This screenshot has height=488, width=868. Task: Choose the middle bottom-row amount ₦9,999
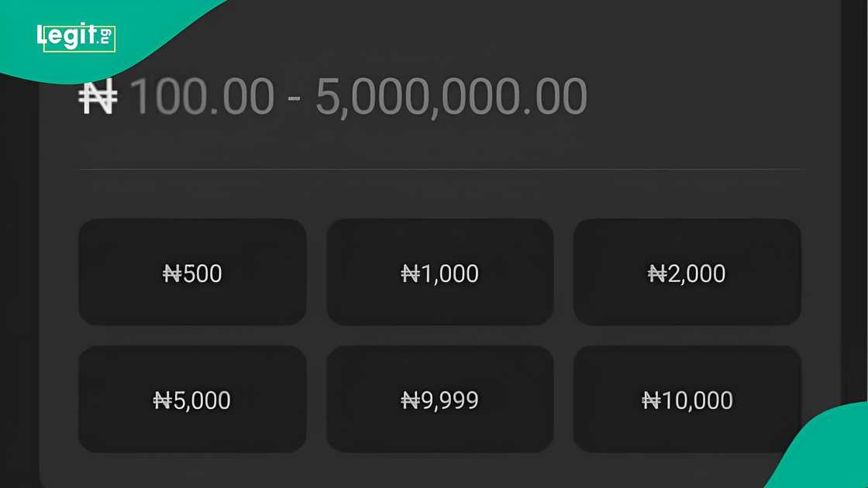(439, 400)
